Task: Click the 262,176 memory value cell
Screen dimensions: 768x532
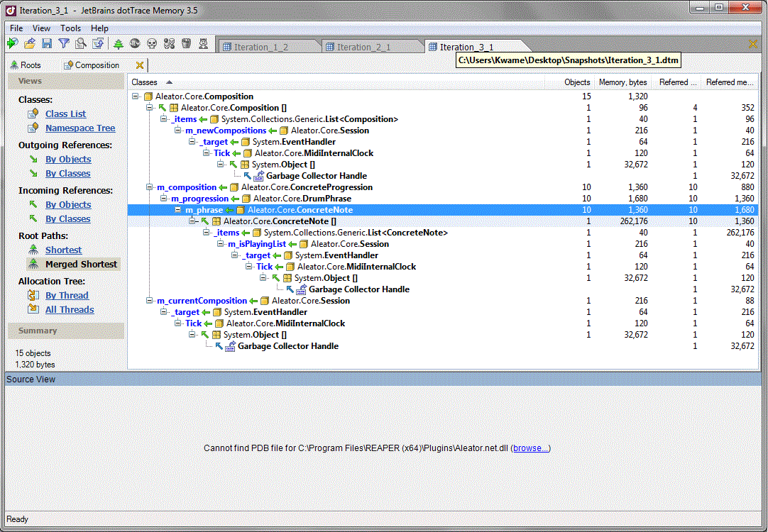Action: (634, 221)
